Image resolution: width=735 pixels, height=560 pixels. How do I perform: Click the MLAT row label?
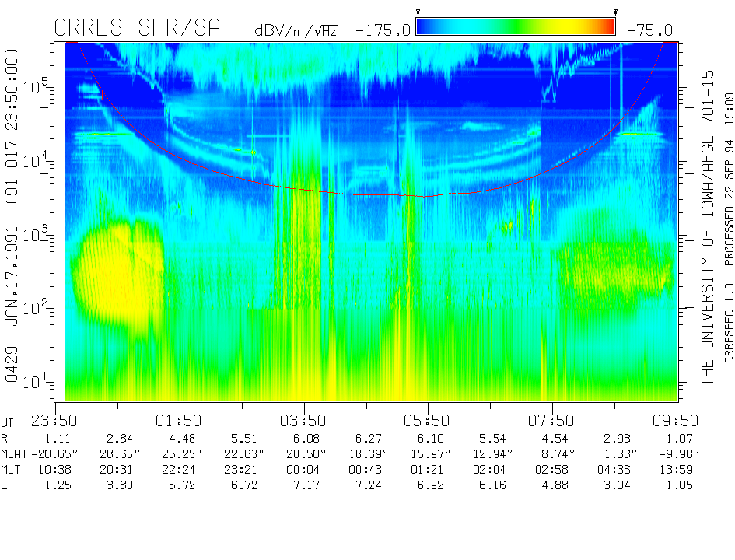click(13, 454)
